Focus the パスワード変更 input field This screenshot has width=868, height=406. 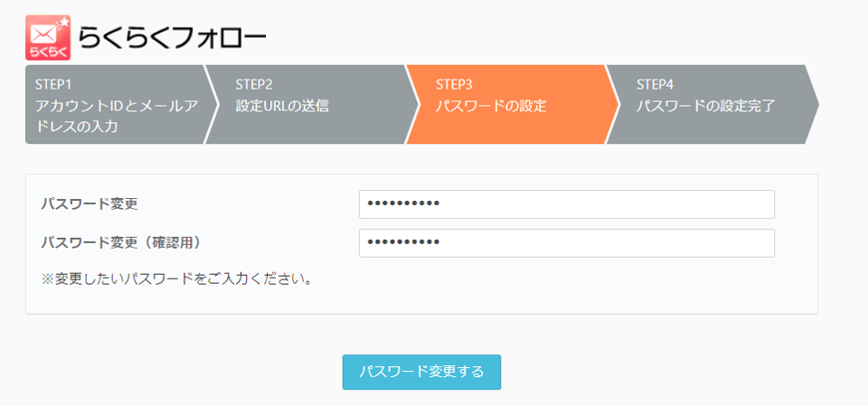coord(566,204)
